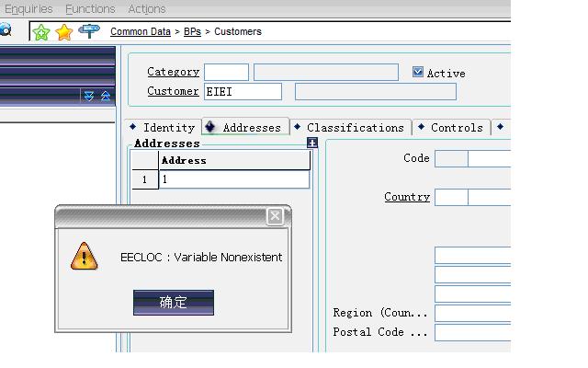Open the Actions menu
The image size is (588, 368).
coord(147,8)
